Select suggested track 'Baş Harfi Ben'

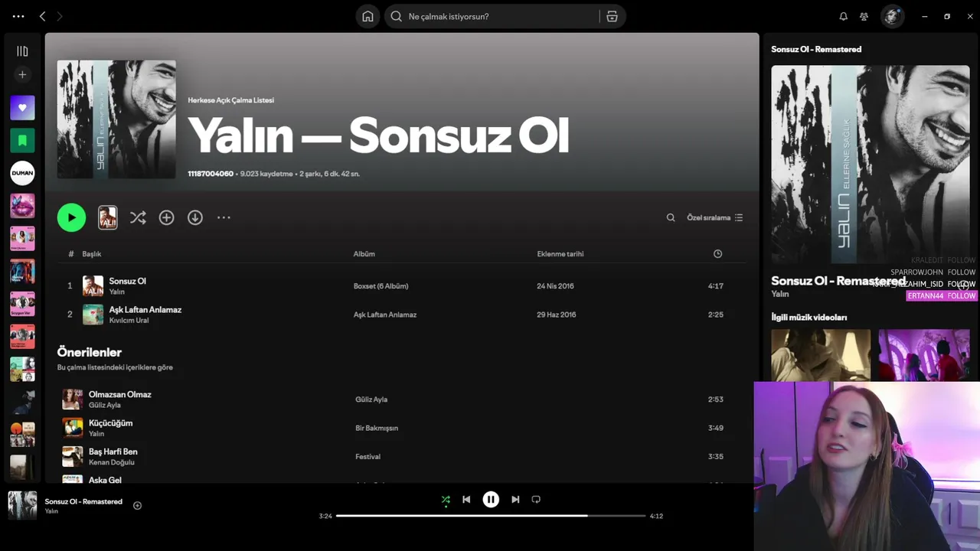click(x=113, y=452)
